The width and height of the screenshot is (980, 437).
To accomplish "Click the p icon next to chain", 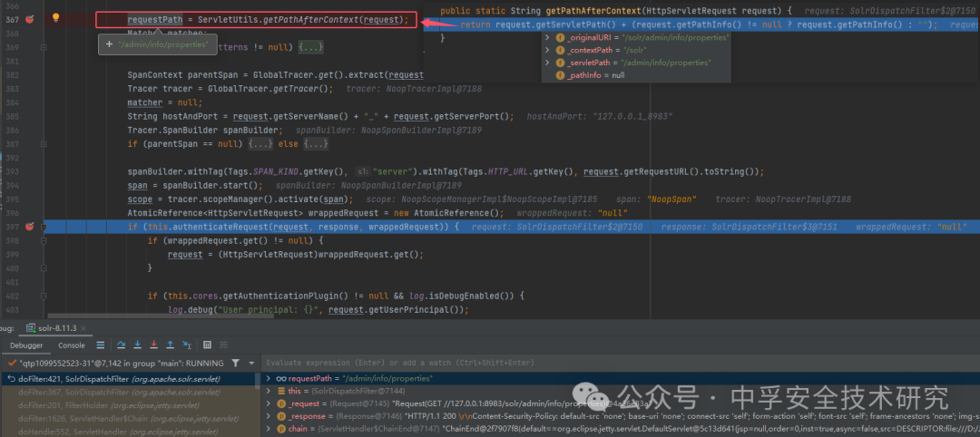I will click(281, 429).
